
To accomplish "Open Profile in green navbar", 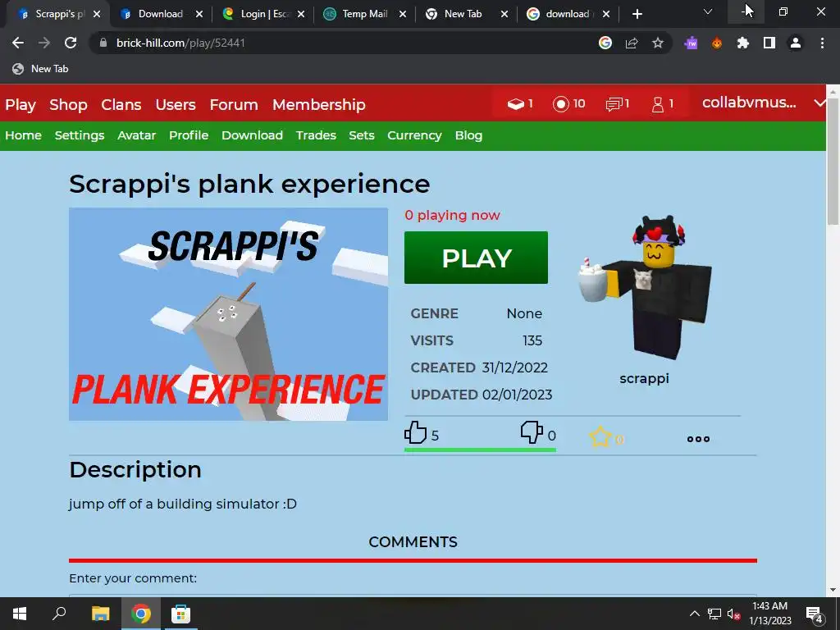I will [x=189, y=135].
